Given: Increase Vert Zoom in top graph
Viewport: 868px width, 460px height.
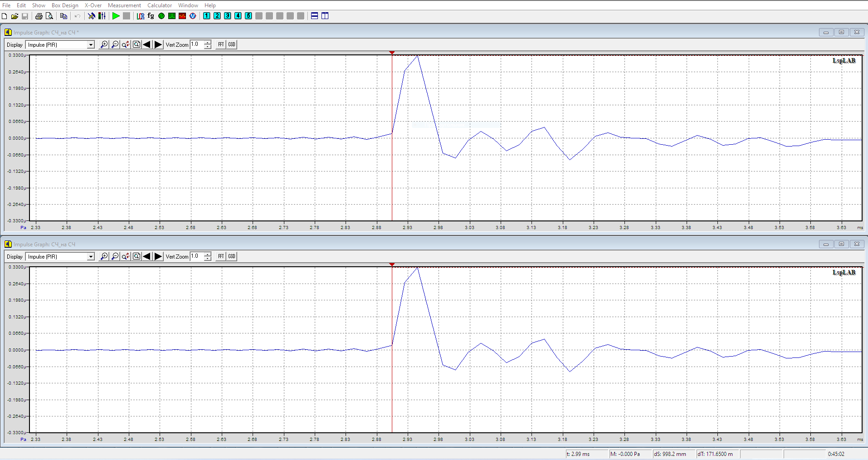Looking at the screenshot, I should click(x=208, y=42).
